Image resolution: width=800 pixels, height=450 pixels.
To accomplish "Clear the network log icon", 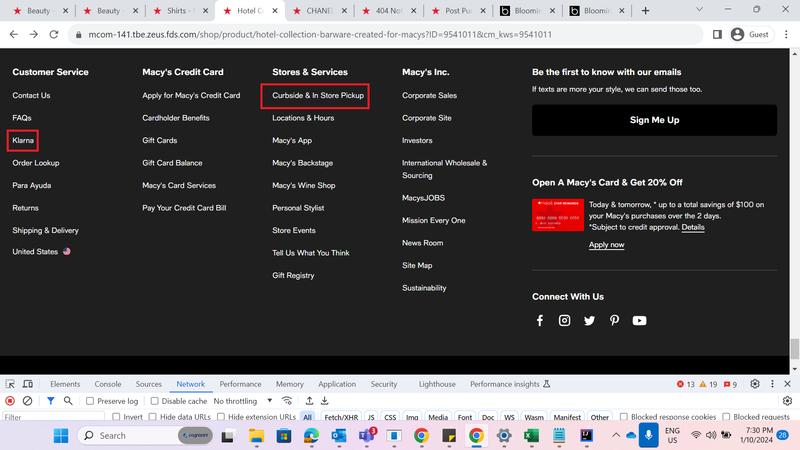I will coord(28,401).
